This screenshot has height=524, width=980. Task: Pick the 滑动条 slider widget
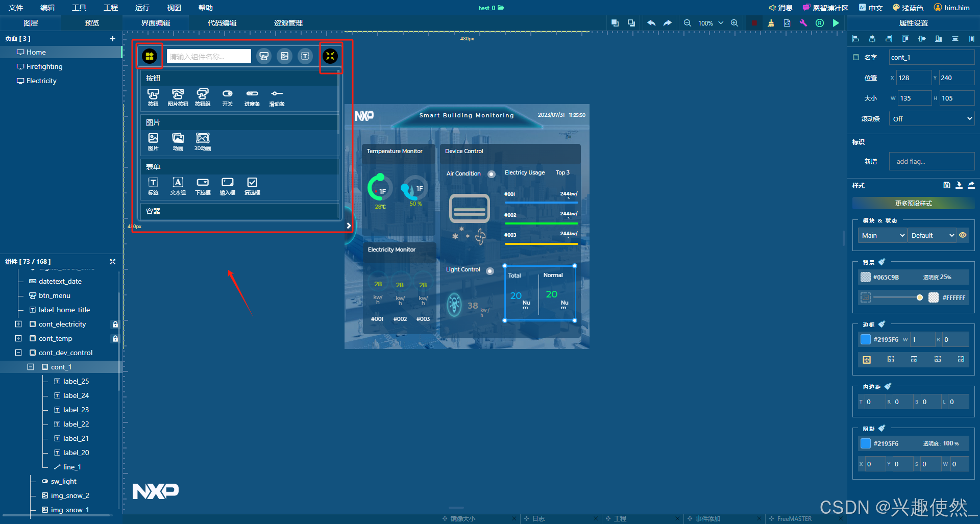(x=277, y=97)
